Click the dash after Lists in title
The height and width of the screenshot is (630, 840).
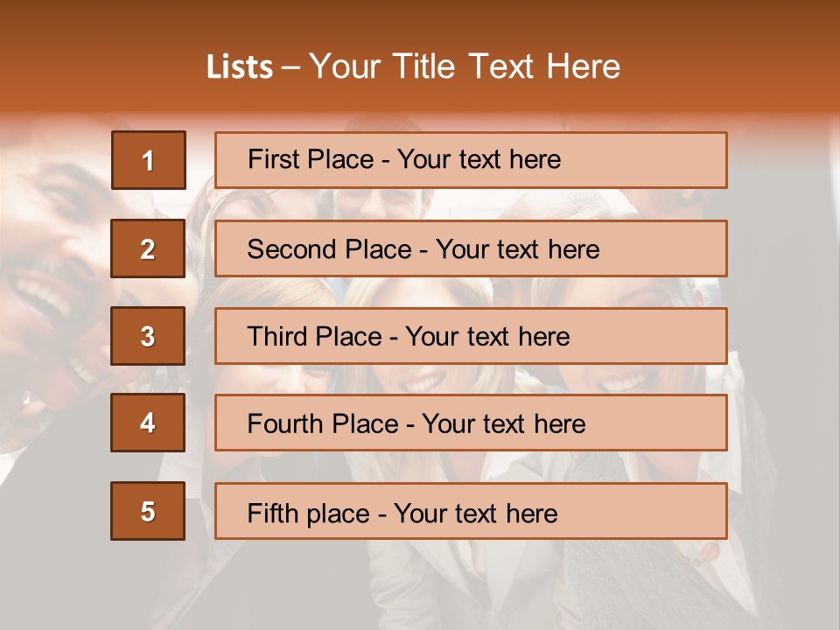tap(290, 67)
